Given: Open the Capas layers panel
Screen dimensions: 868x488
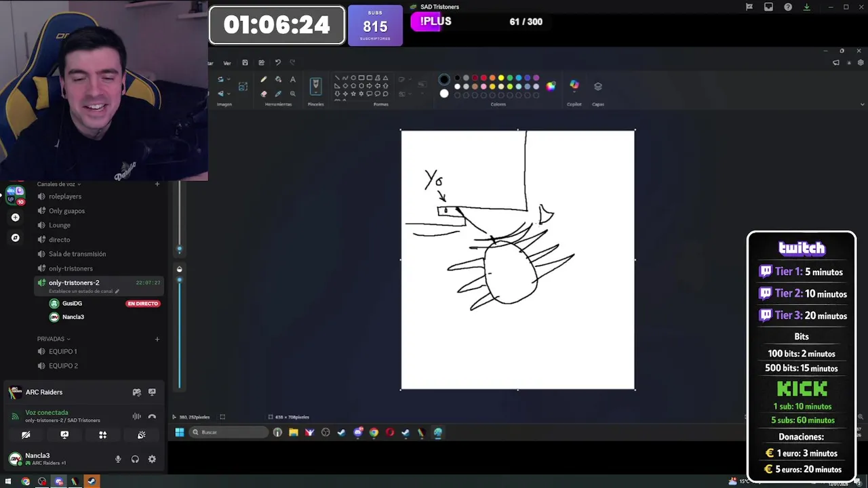Looking at the screenshot, I should (598, 86).
